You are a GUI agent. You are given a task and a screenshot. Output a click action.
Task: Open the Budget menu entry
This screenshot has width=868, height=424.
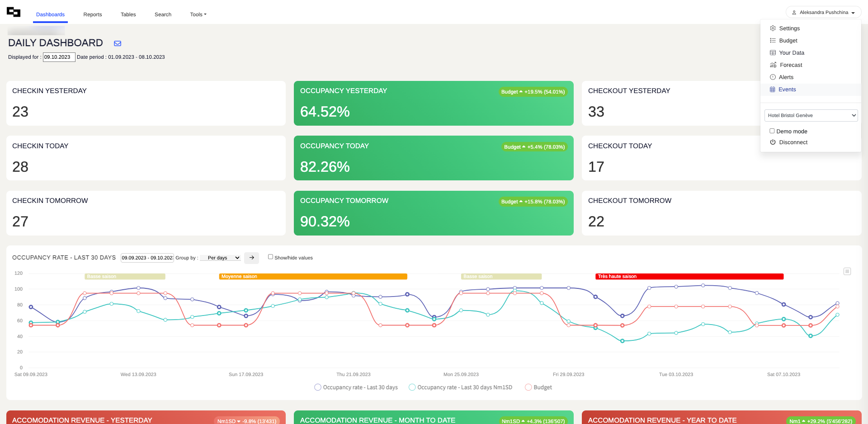(x=788, y=41)
